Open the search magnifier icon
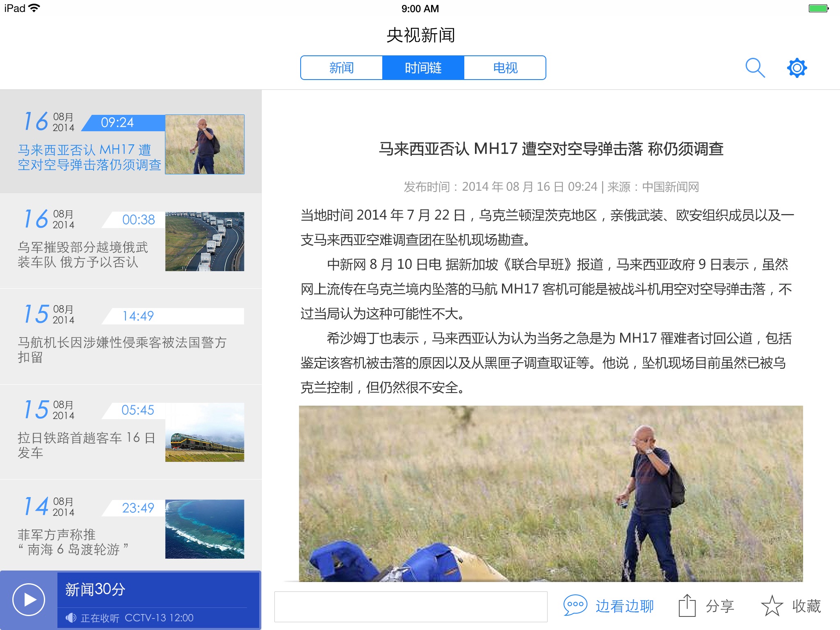The width and height of the screenshot is (840, 630). pos(755,68)
